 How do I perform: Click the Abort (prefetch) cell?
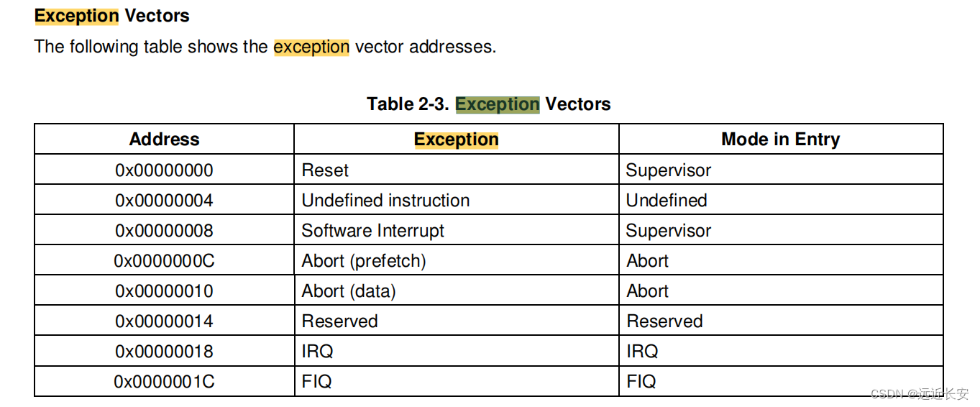point(363,261)
